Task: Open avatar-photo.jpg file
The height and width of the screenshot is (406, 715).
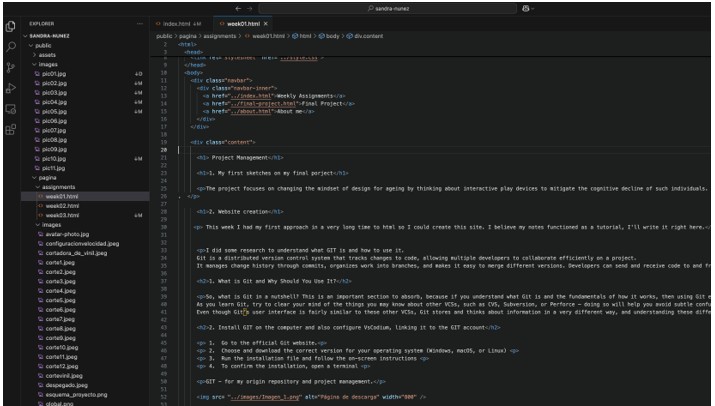Action: pos(67,234)
